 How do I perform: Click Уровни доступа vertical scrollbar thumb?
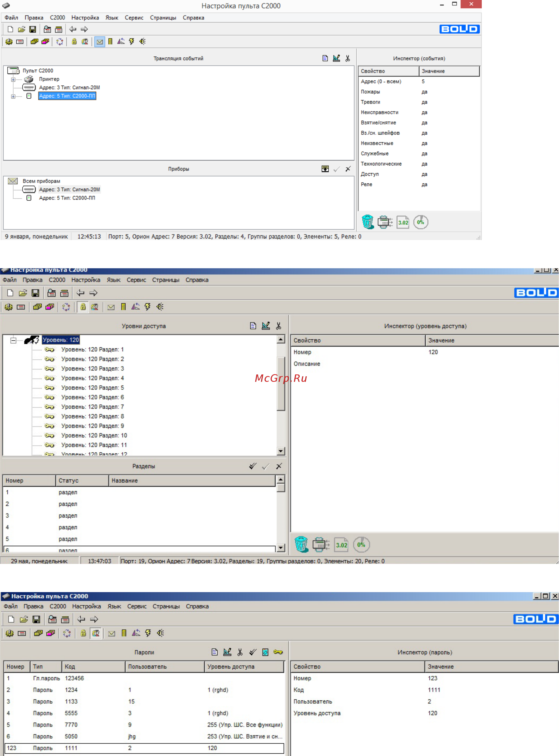280,384
